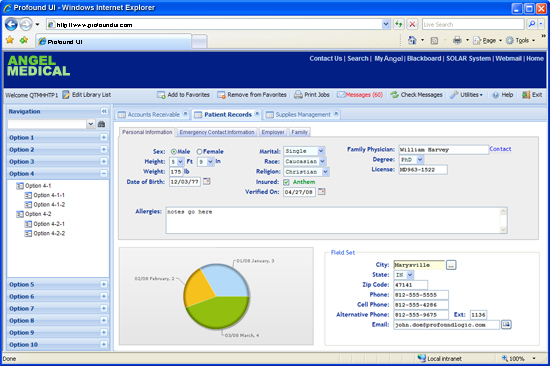Click the browser Print icon
This screenshot has width=550, height=366.
pyautogui.click(x=457, y=41)
